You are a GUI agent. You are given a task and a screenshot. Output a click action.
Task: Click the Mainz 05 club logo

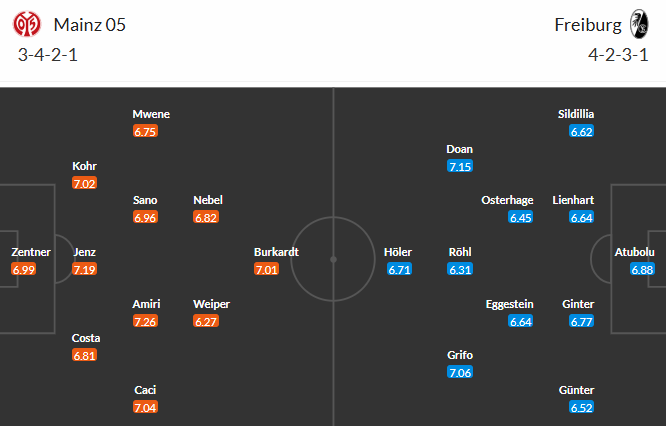tap(29, 24)
